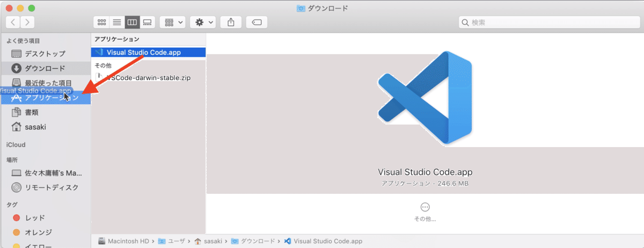Image resolution: width=644 pixels, height=248 pixels.
Task: Open the group-by arrangement dropdown
Action: tap(173, 22)
